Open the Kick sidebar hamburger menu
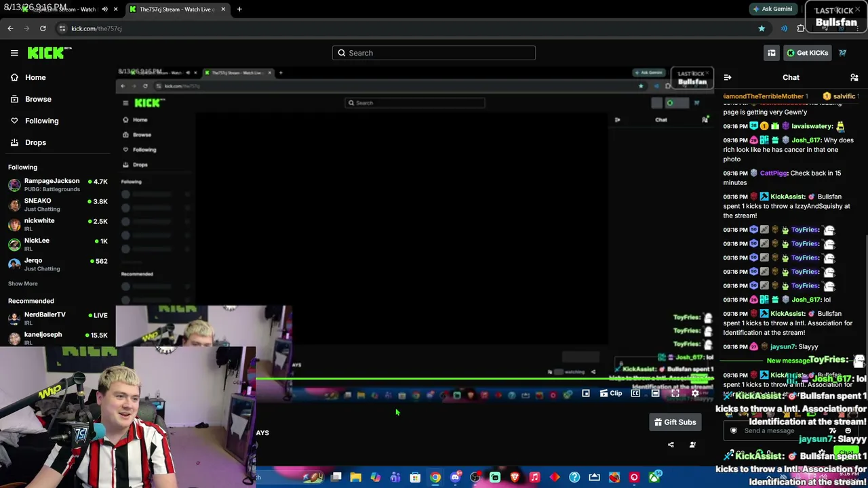 pos(14,53)
